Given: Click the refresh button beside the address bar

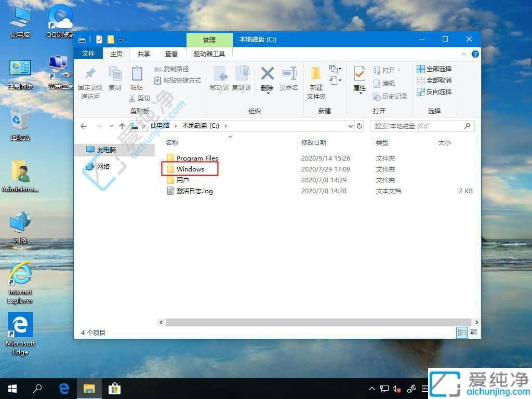Looking at the screenshot, I should 360,126.
